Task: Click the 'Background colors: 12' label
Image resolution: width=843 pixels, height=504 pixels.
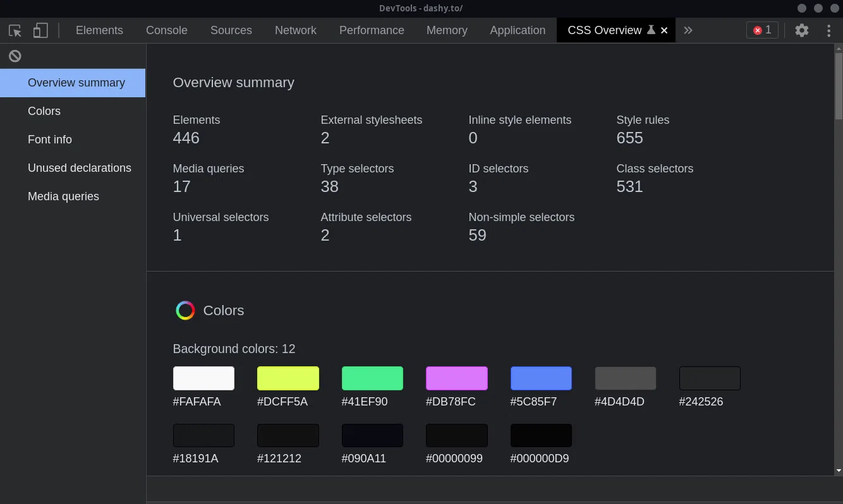Action: point(234,349)
